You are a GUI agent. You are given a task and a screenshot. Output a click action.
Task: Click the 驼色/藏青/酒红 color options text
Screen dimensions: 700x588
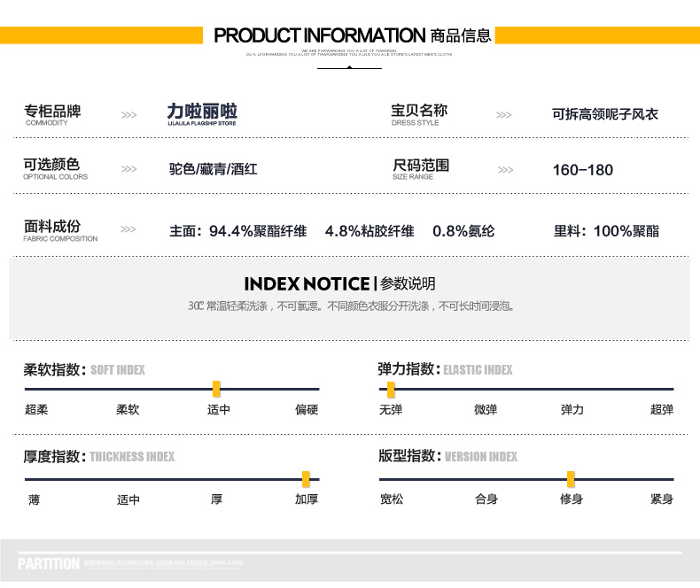click(214, 169)
